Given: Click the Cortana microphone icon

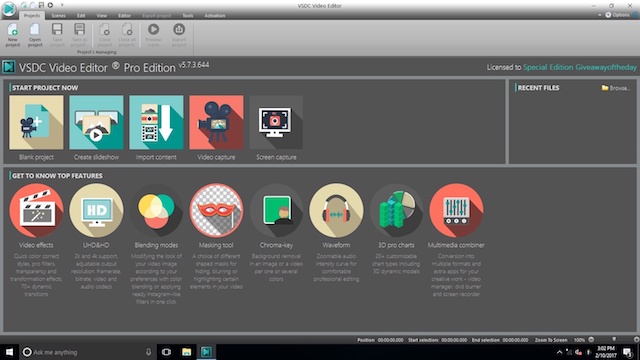Looking at the screenshot, I should pyautogui.click(x=148, y=352).
